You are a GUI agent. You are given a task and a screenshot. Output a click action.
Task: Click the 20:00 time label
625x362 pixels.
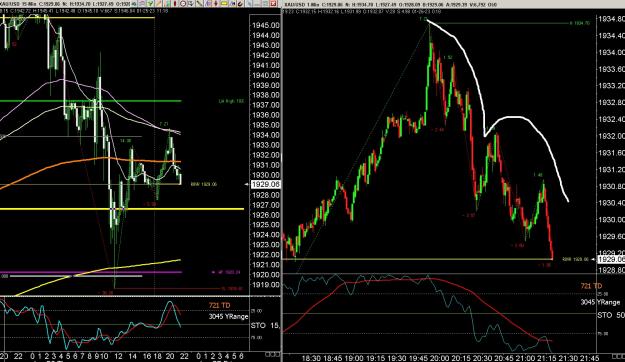point(440,358)
